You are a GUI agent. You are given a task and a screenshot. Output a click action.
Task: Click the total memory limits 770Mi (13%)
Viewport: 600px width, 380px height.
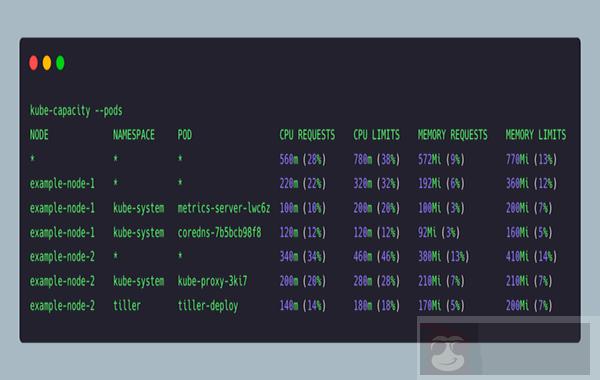(x=532, y=159)
